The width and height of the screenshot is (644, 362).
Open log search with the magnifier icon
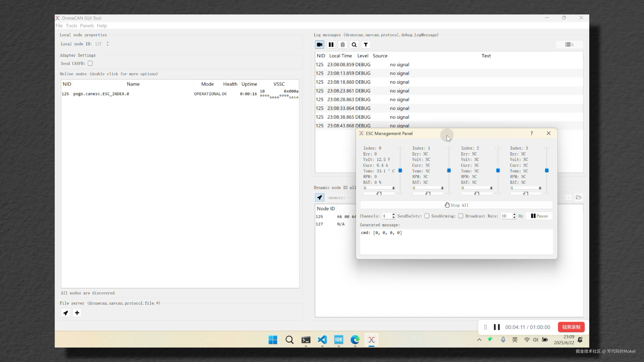[x=354, y=45]
